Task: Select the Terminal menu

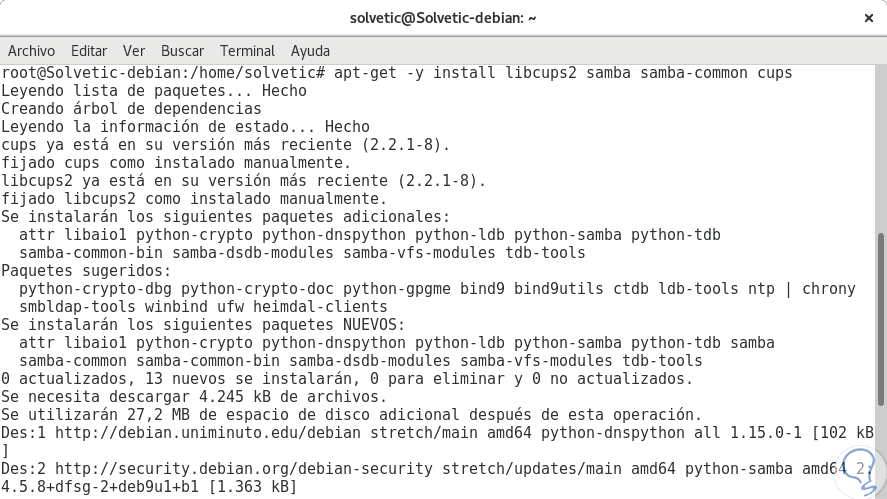Action: pyautogui.click(x=247, y=50)
